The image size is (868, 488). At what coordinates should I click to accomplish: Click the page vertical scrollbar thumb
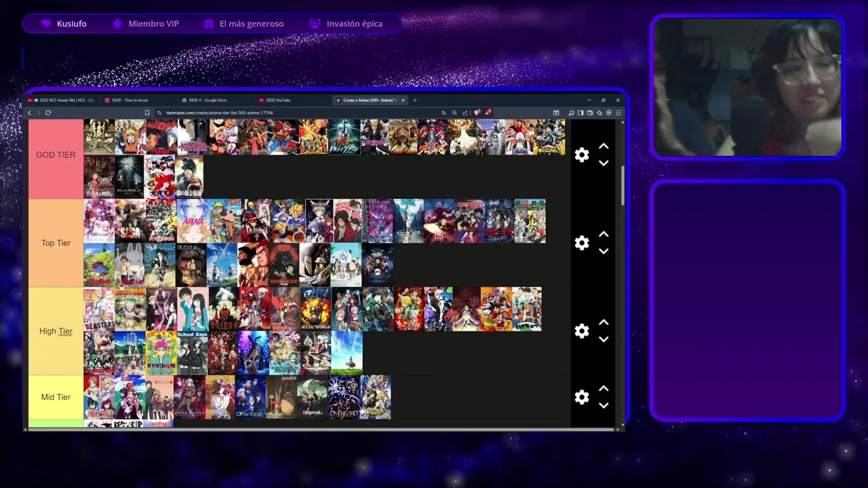pyautogui.click(x=623, y=184)
